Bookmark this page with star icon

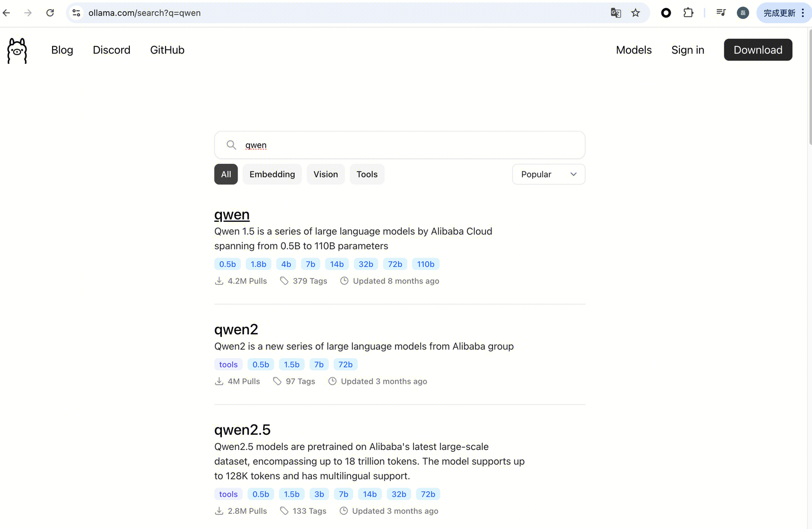pyautogui.click(x=636, y=12)
